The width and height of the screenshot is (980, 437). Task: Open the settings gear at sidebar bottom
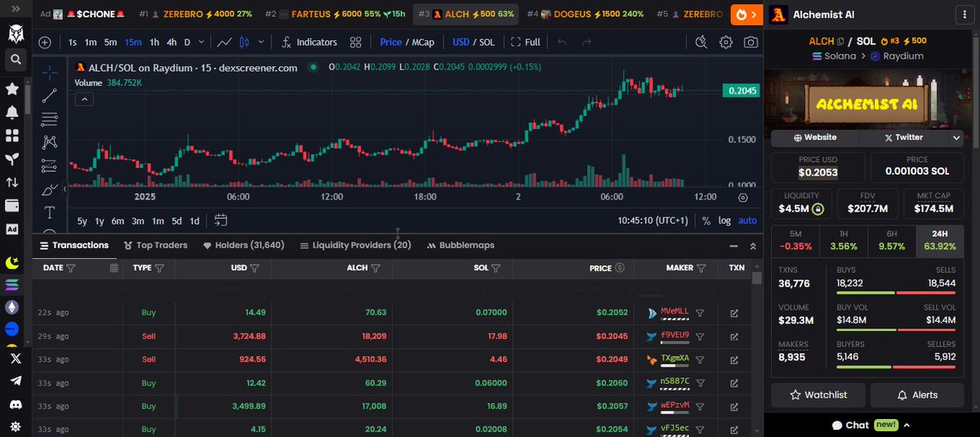coord(14,426)
